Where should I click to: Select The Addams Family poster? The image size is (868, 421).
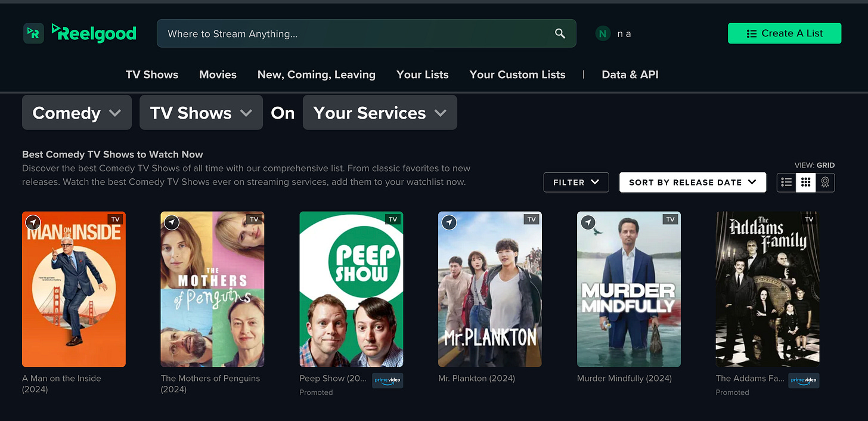point(767,289)
